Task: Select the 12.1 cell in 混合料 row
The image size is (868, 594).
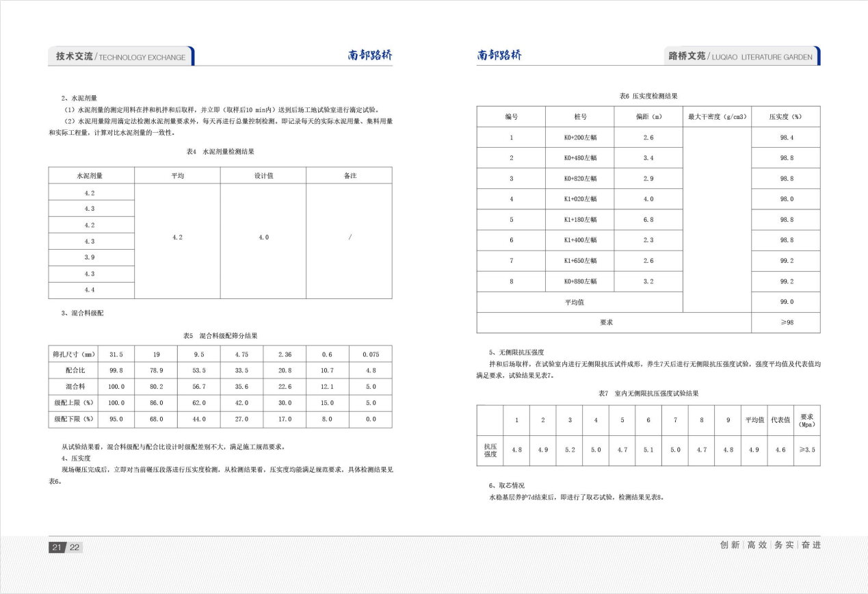Action: [328, 387]
